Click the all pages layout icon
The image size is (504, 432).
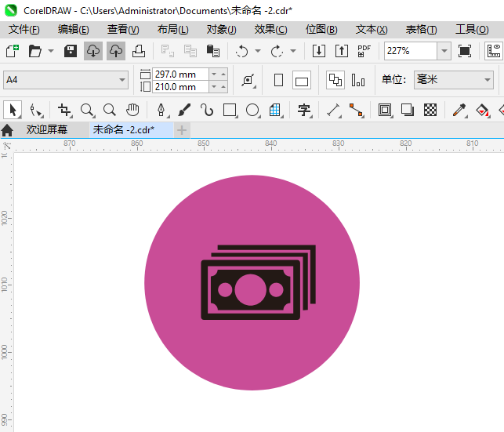[x=335, y=80]
